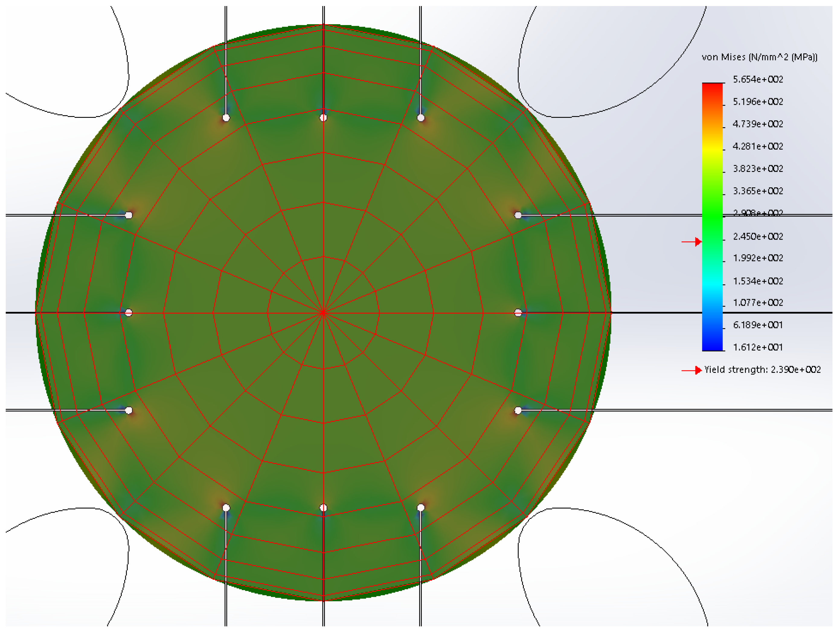Select the maximum stress value 5.654e+002

click(x=758, y=79)
